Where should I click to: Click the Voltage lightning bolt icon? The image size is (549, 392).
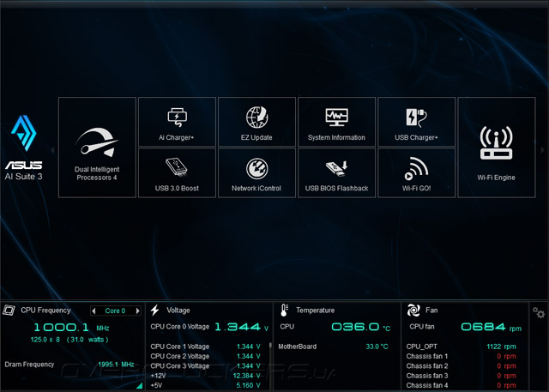point(154,311)
